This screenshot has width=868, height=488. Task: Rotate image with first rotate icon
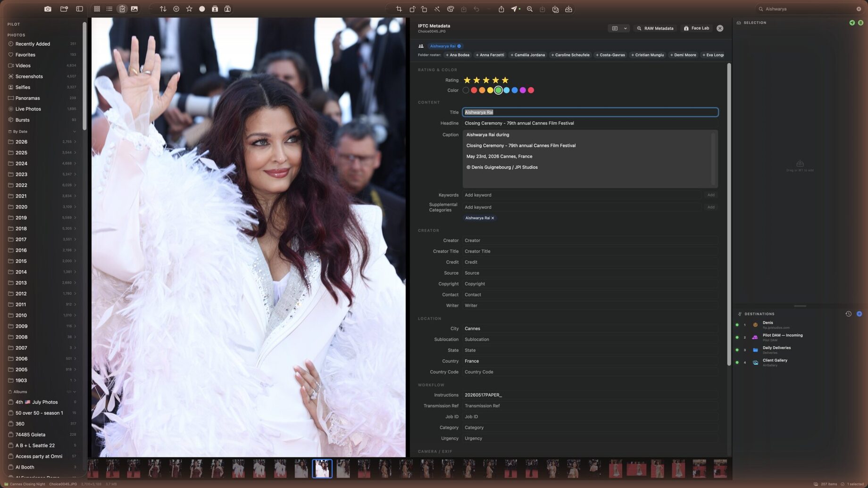point(412,9)
